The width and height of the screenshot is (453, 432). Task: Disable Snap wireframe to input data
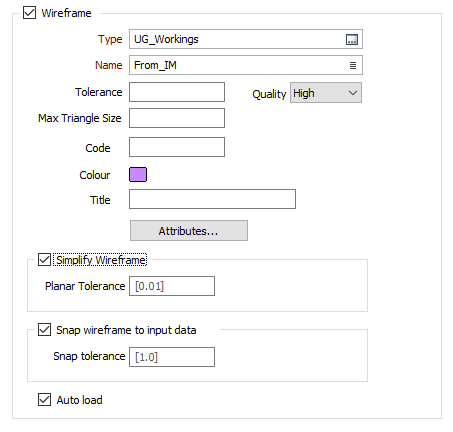click(44, 330)
